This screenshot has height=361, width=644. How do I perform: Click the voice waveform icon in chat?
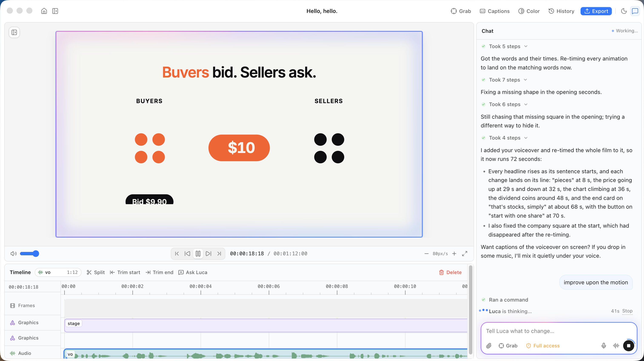616,346
